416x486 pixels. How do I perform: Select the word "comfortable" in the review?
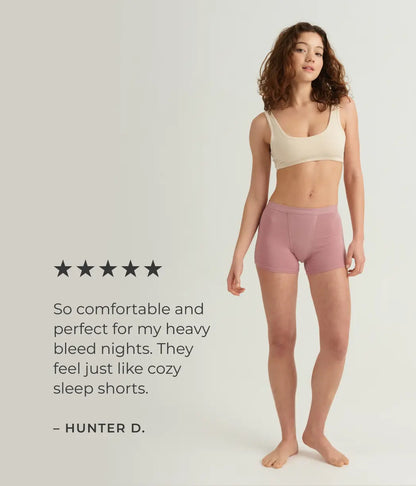point(124,309)
